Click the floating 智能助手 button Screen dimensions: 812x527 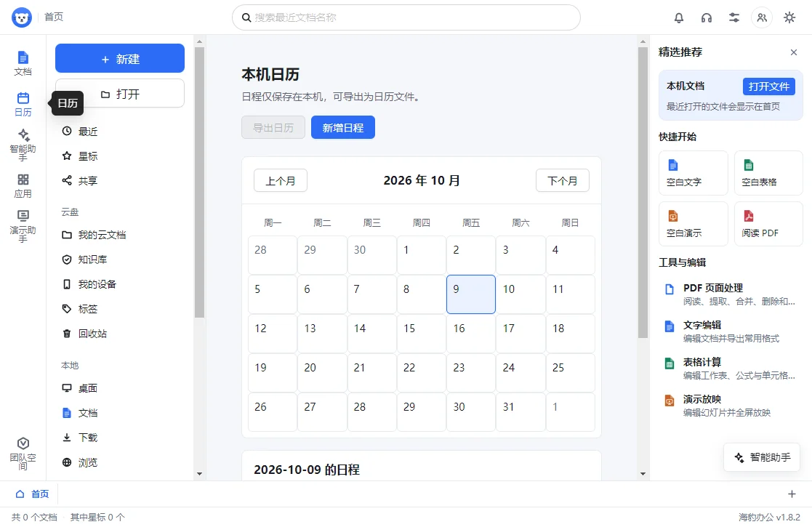tap(762, 457)
